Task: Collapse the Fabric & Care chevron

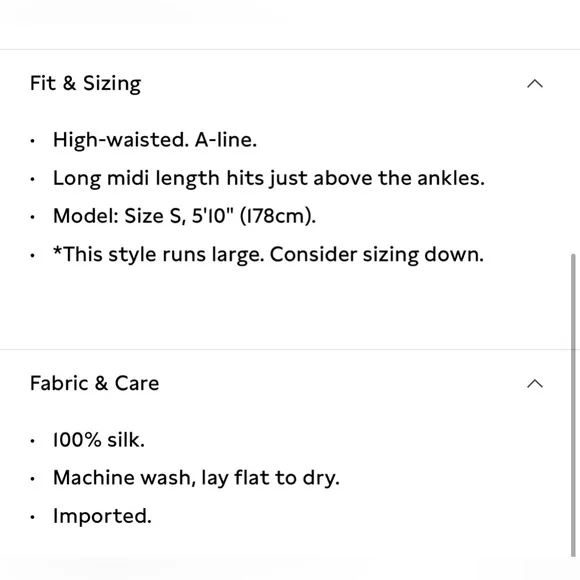Action: tap(535, 384)
